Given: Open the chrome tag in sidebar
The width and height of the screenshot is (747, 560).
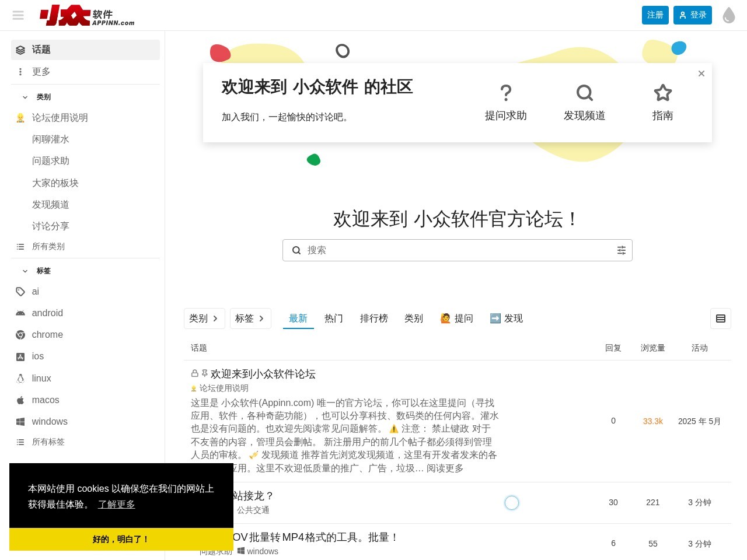Looking at the screenshot, I should click(85, 334).
